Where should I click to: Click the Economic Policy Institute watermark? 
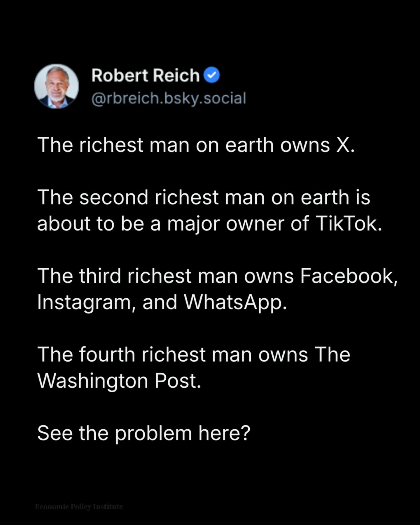tap(79, 507)
